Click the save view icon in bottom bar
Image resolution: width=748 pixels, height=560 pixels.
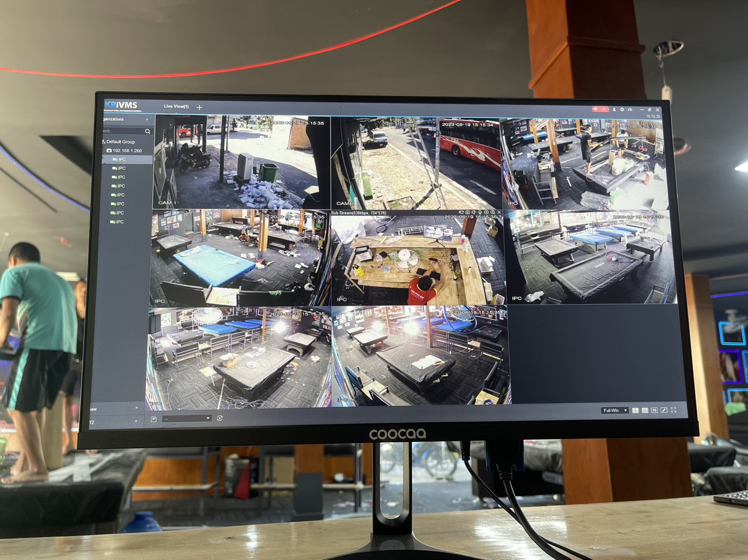click(x=154, y=419)
